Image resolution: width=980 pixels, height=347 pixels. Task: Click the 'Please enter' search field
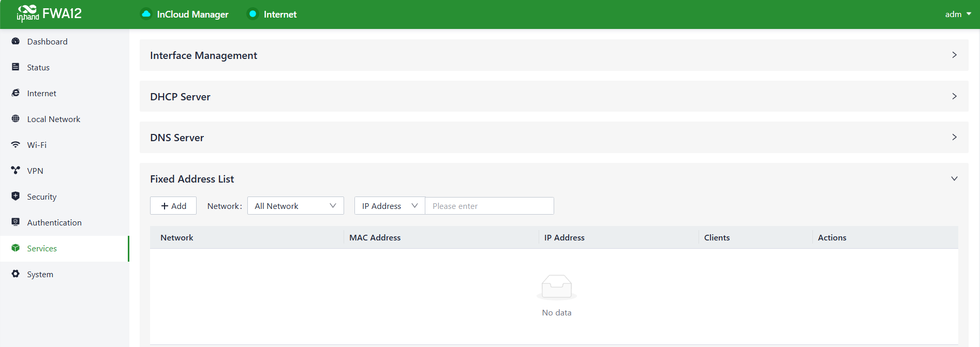(x=489, y=206)
